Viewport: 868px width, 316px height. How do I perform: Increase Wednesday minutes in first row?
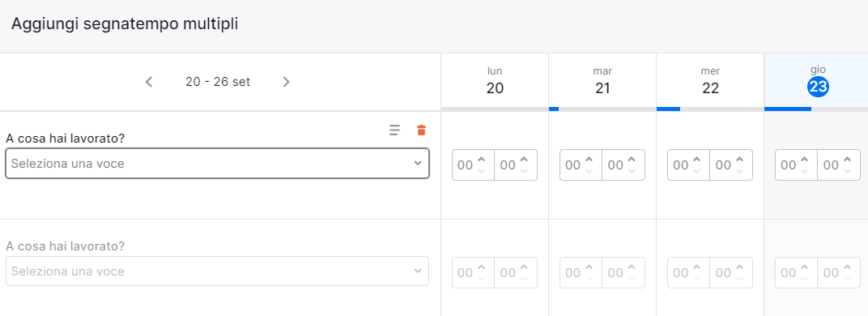click(739, 160)
